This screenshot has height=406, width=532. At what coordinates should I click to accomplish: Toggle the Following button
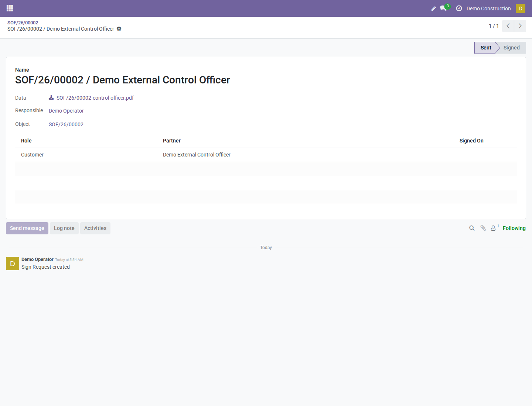tap(514, 228)
